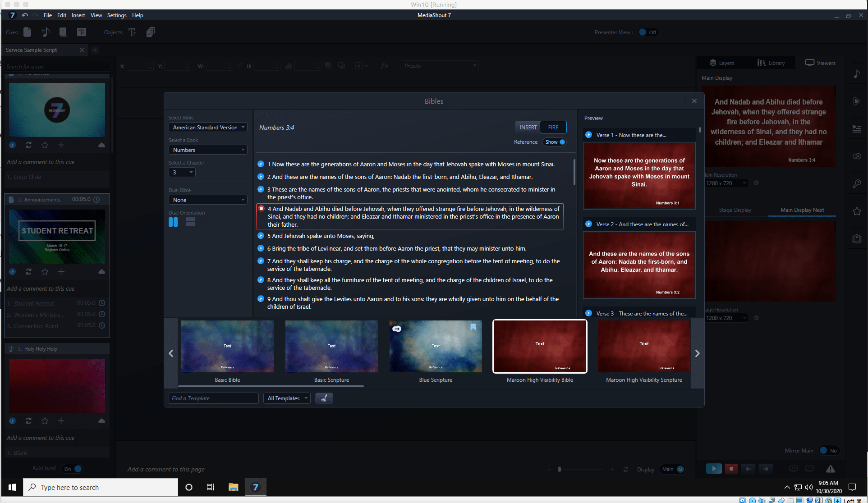
Task: Select Blue Scripture template thumbnail
Action: (436, 347)
